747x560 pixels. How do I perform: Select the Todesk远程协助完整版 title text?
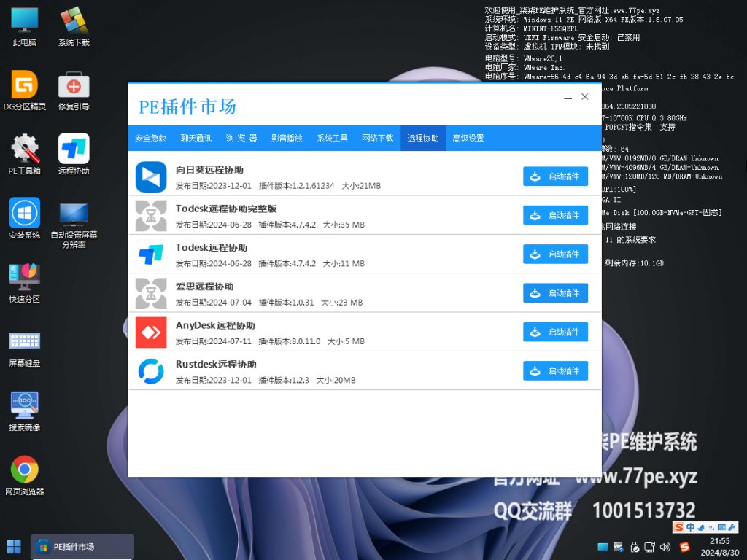click(226, 209)
